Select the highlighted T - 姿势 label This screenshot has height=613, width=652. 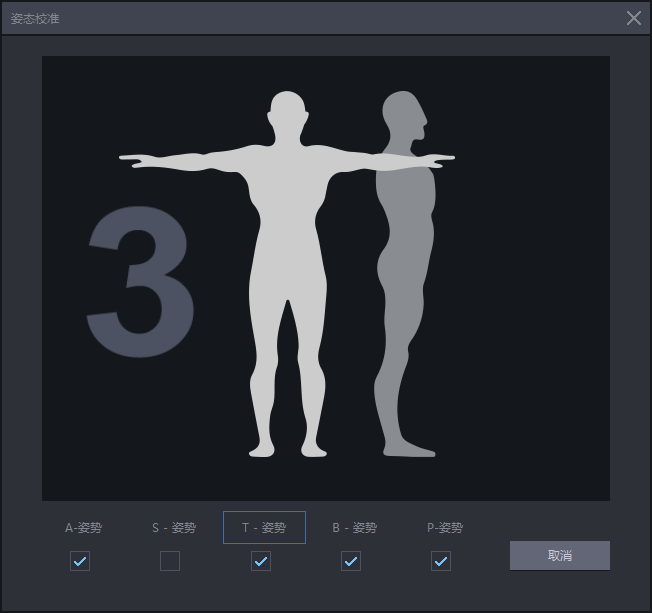coord(264,527)
